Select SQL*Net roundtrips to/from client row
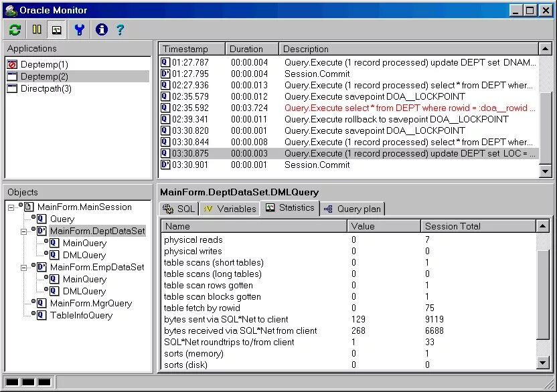The image size is (557, 392). (349, 342)
